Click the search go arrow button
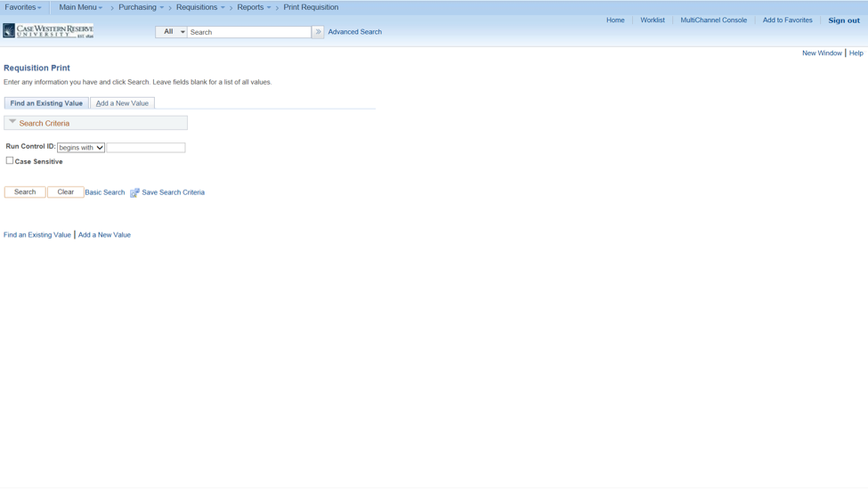 pyautogui.click(x=318, y=32)
